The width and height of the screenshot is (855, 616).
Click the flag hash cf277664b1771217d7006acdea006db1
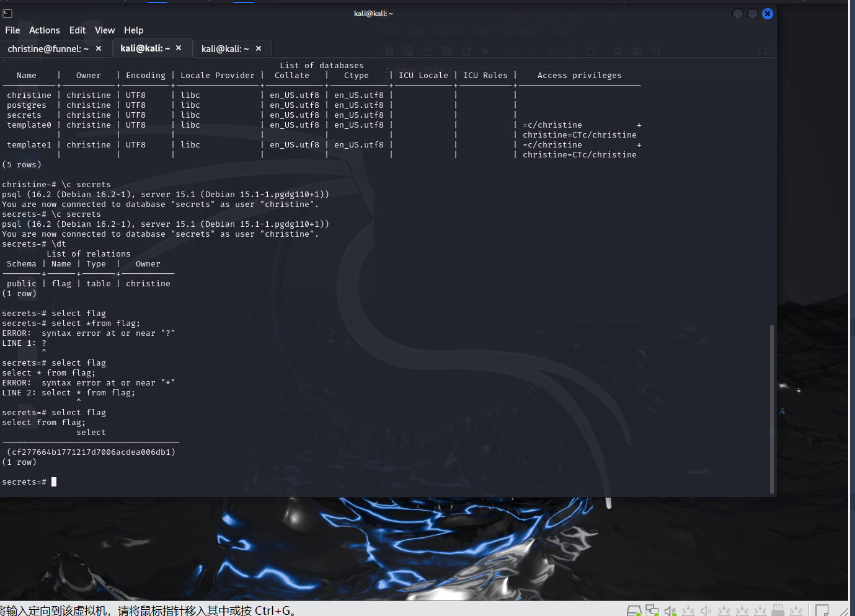[x=91, y=452]
